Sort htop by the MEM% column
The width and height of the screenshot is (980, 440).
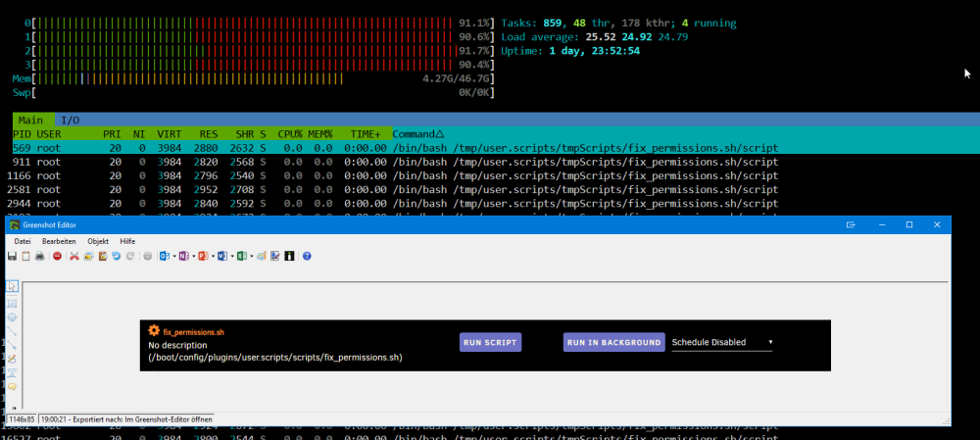(320, 133)
